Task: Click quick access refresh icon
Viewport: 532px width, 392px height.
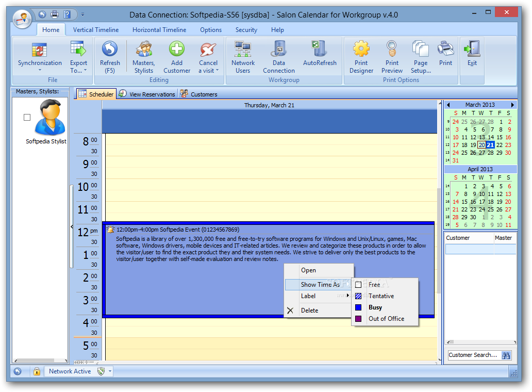Action: 42,14
